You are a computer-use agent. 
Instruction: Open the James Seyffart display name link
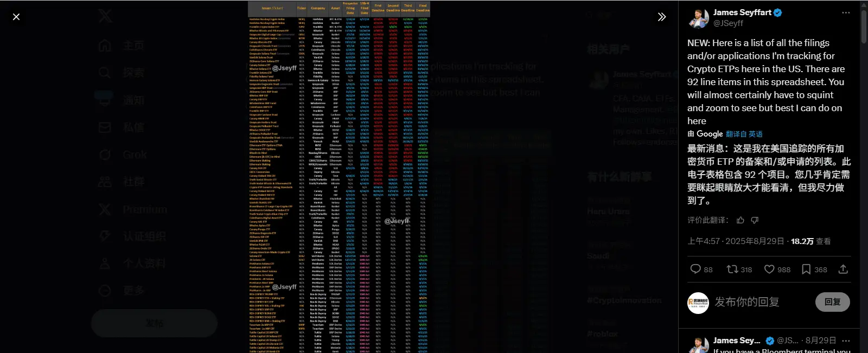742,12
